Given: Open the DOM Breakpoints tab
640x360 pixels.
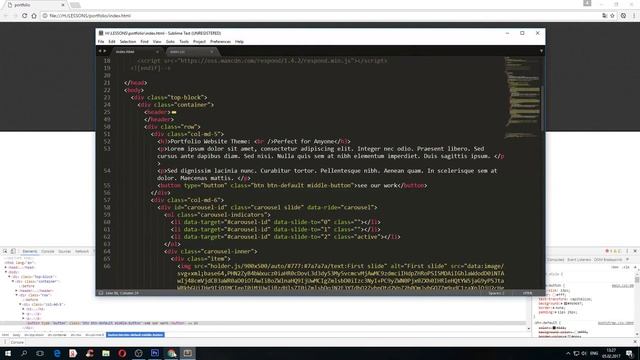Looking at the screenshot, I should coord(608,260).
